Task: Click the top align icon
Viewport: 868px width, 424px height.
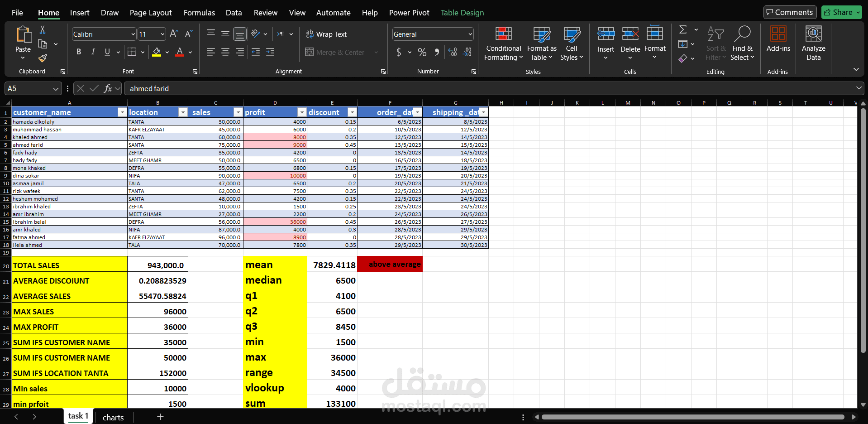Action: (211, 34)
